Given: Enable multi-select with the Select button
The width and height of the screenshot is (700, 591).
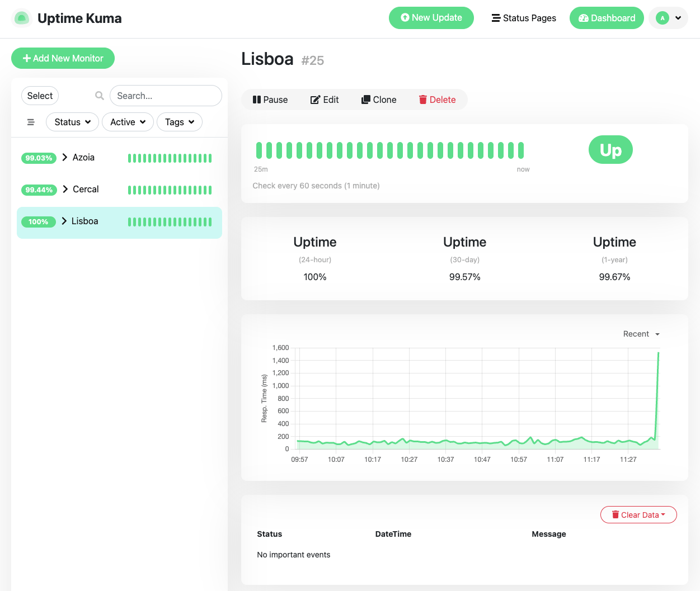Looking at the screenshot, I should click(x=40, y=96).
